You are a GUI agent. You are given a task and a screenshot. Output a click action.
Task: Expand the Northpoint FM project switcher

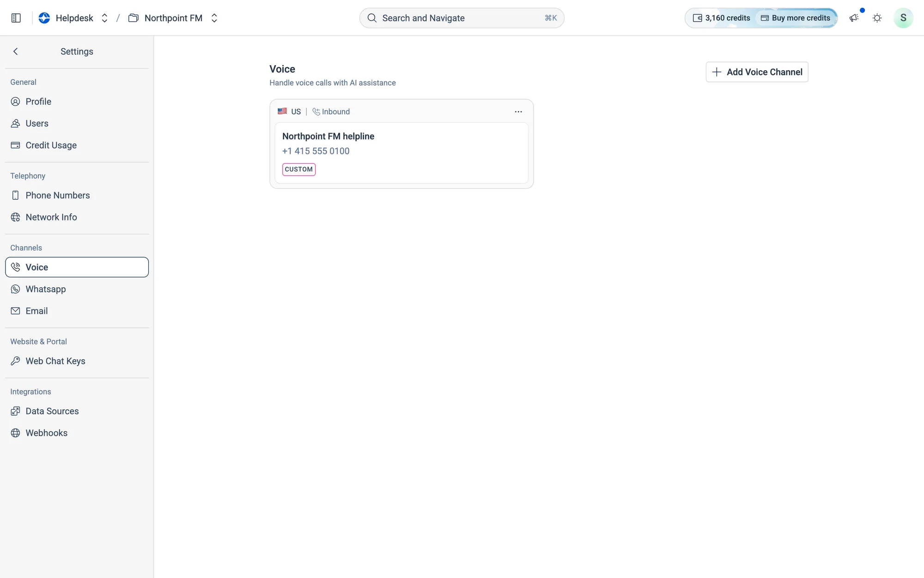[214, 18]
